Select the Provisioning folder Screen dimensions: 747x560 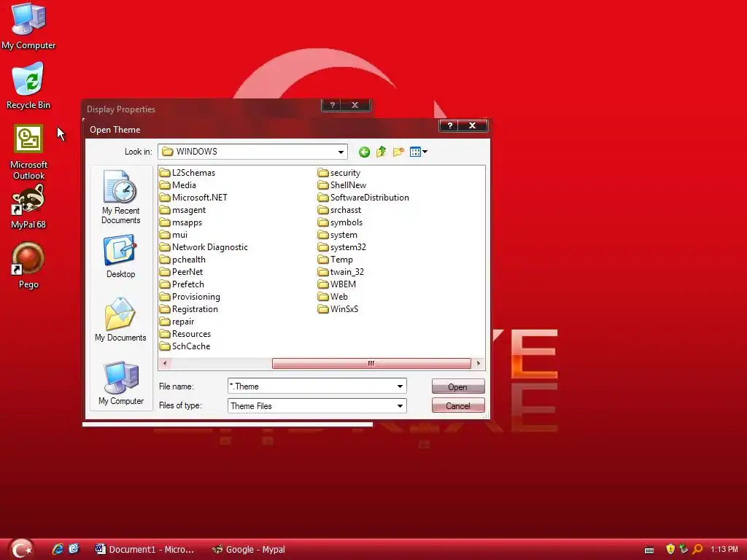[190, 296]
